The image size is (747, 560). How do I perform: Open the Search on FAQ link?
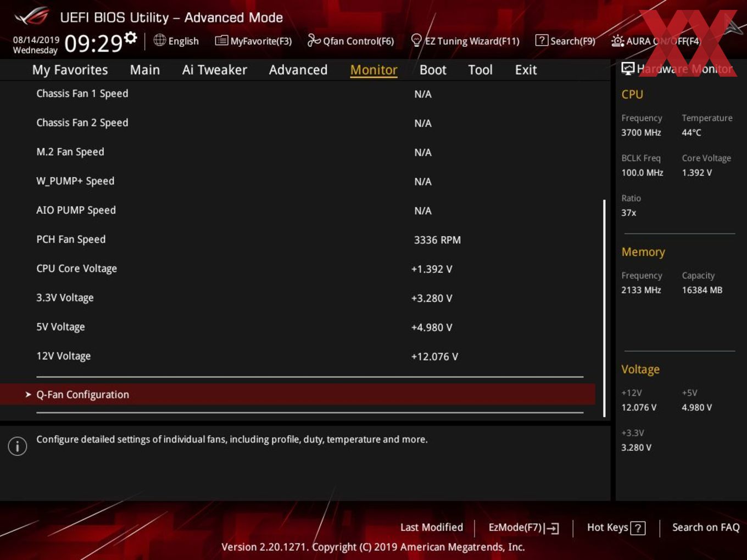point(706,527)
